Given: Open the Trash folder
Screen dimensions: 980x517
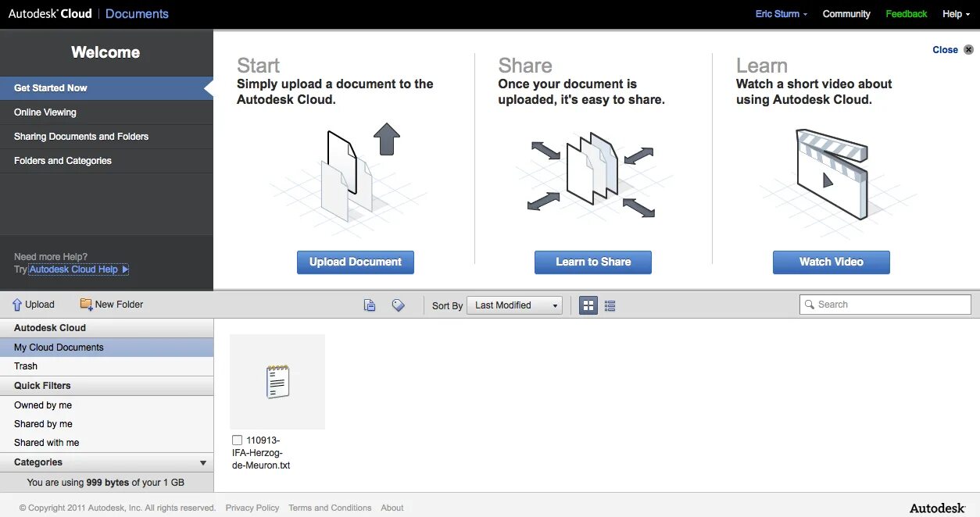Looking at the screenshot, I should point(106,366).
